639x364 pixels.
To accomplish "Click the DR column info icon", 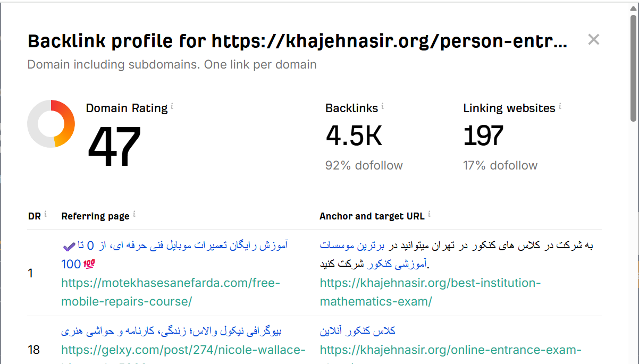I will pyautogui.click(x=45, y=214).
